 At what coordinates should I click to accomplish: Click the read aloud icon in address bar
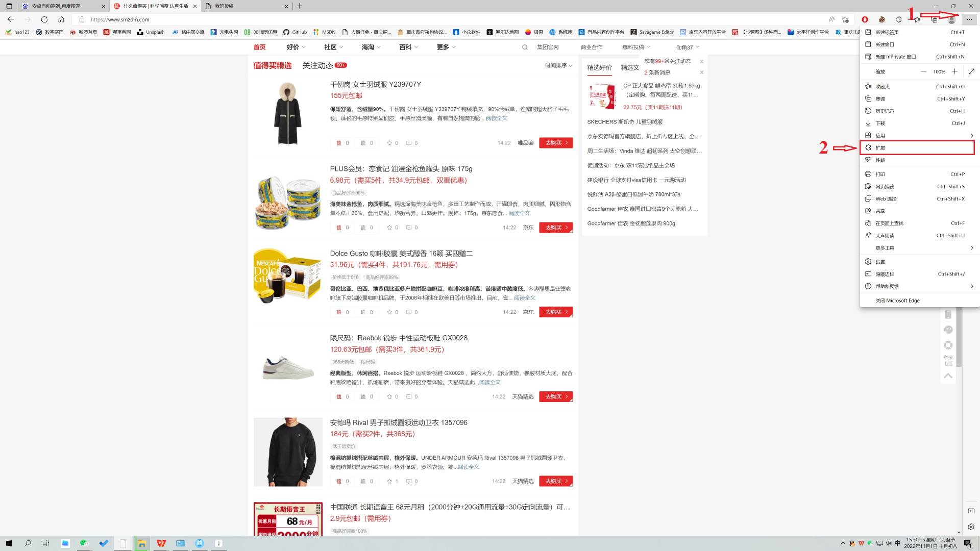[831, 19]
